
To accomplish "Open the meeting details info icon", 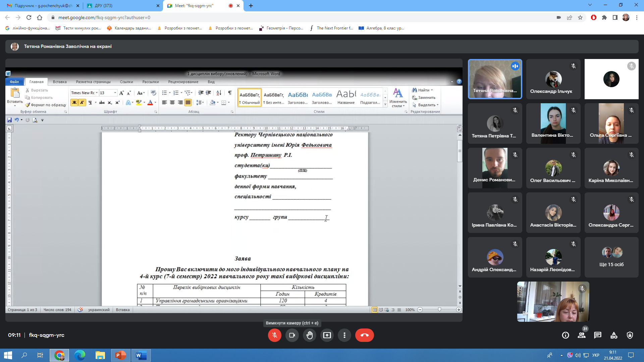I will [566, 335].
